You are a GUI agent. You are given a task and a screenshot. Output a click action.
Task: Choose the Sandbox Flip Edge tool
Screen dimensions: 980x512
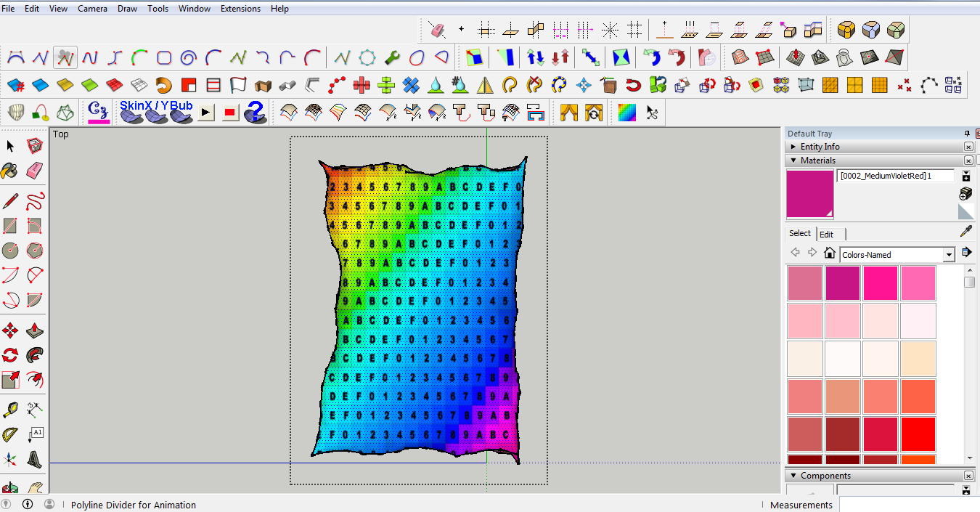click(895, 57)
